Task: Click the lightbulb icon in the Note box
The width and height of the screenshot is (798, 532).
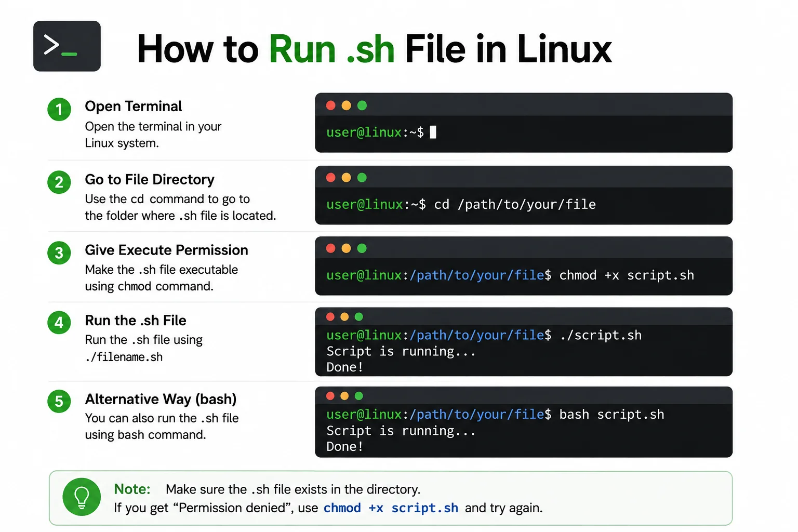Action: pos(82,497)
